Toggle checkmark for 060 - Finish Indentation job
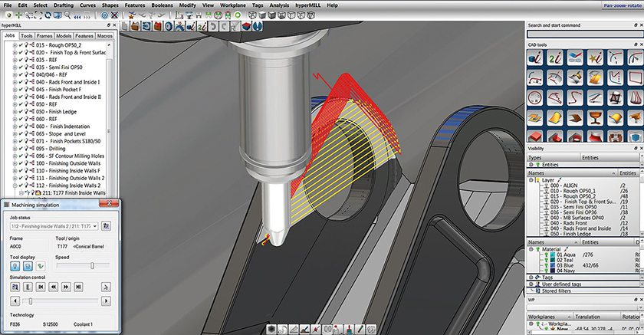Screen dimensions: 644x335 [21, 126]
